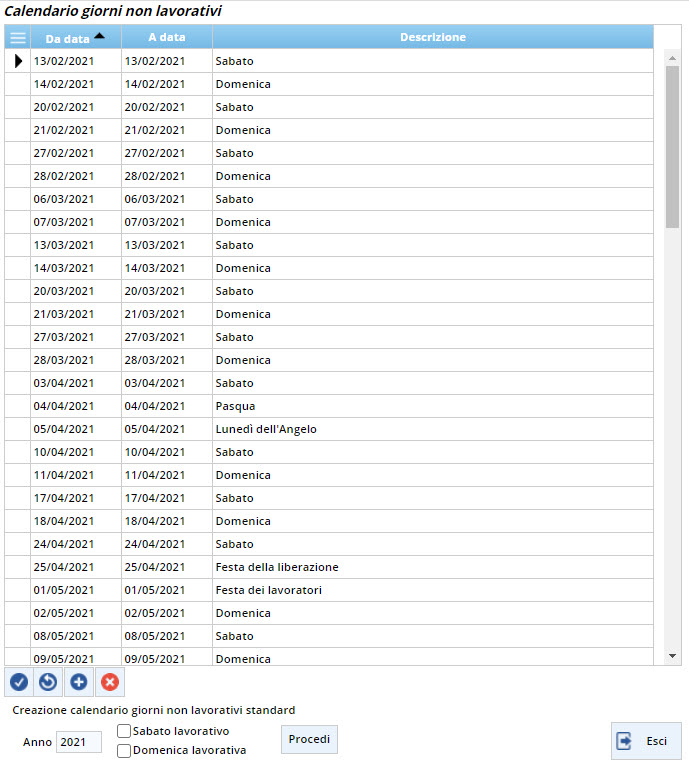The height and width of the screenshot is (766, 689).
Task: Click the current row indicator arrow
Action: (18, 61)
